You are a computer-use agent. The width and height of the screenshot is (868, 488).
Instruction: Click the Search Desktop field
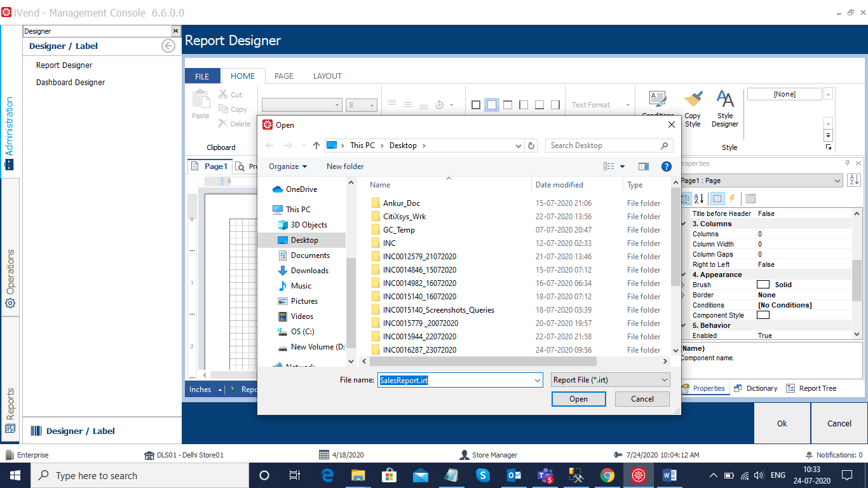(609, 146)
